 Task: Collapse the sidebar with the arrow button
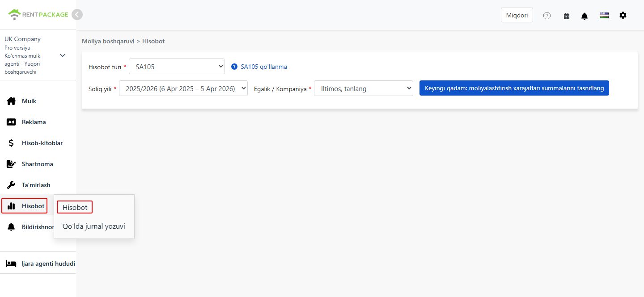click(77, 15)
